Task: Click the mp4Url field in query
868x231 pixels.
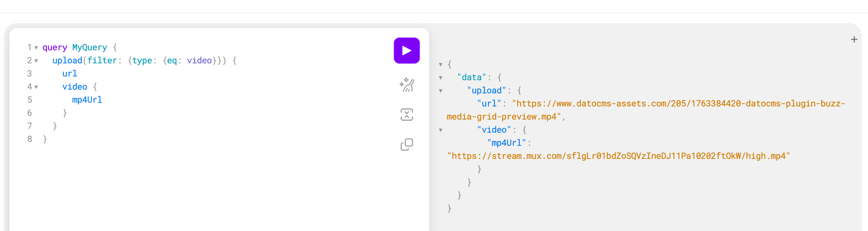Action: pyautogui.click(x=87, y=100)
